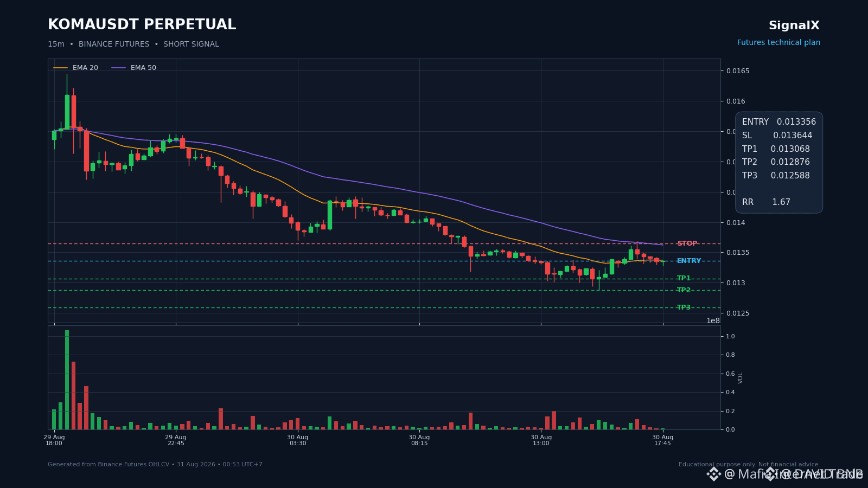Screen dimensions: 868x488
Task: Click the SignalX brand name
Action: pos(794,25)
